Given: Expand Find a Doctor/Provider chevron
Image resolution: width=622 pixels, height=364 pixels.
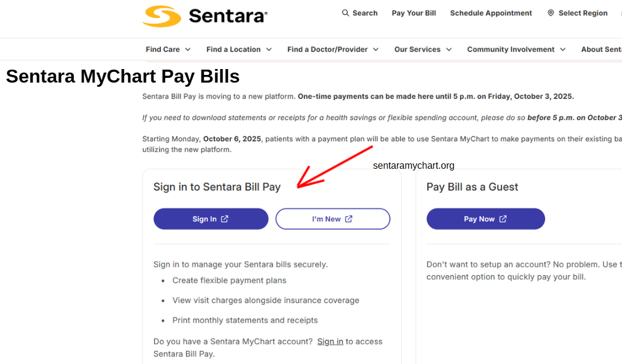Looking at the screenshot, I should pos(376,50).
